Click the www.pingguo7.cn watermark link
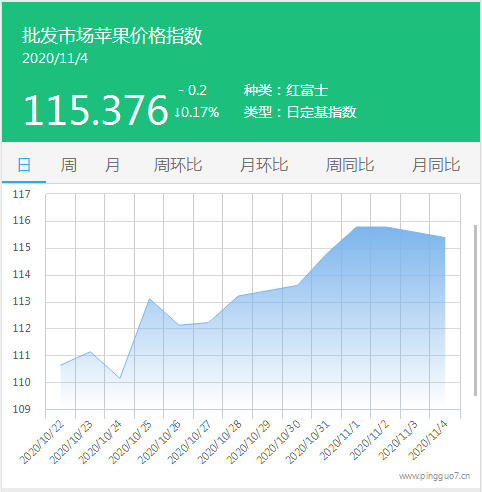The width and height of the screenshot is (482, 492). click(434, 476)
